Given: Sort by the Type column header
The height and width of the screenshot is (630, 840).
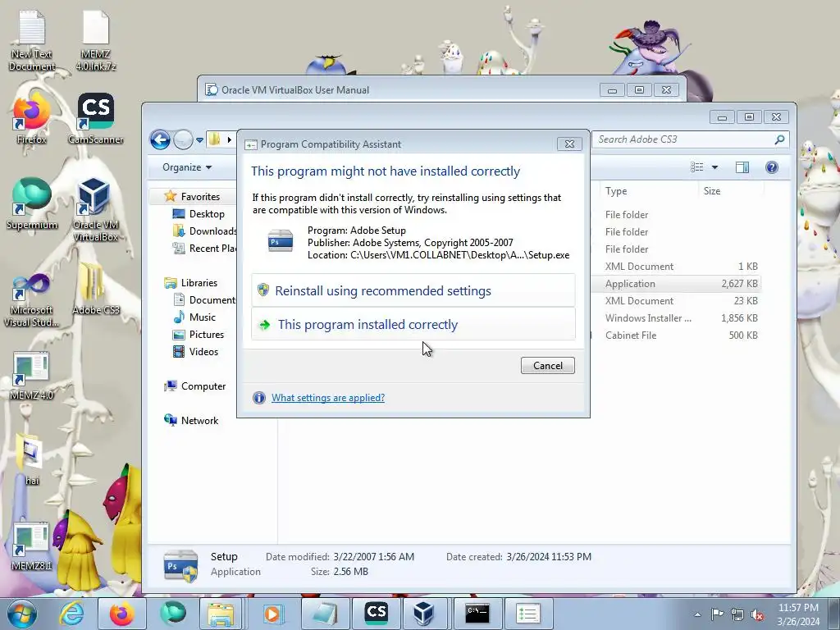Looking at the screenshot, I should click(x=648, y=190).
